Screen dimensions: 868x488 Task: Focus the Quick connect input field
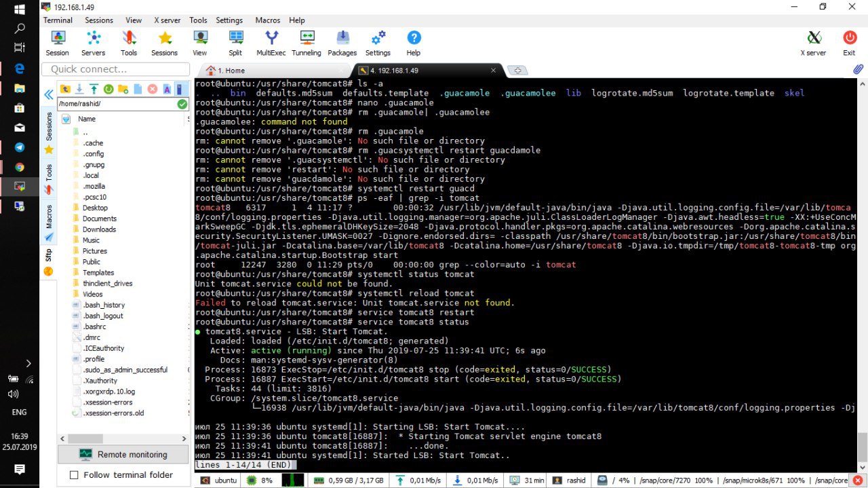click(115, 69)
